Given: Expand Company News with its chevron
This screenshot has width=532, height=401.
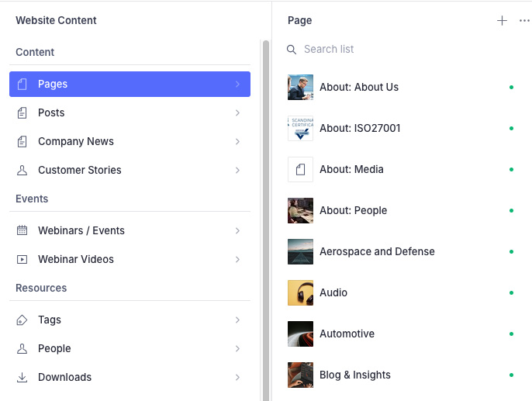Looking at the screenshot, I should 237,141.
